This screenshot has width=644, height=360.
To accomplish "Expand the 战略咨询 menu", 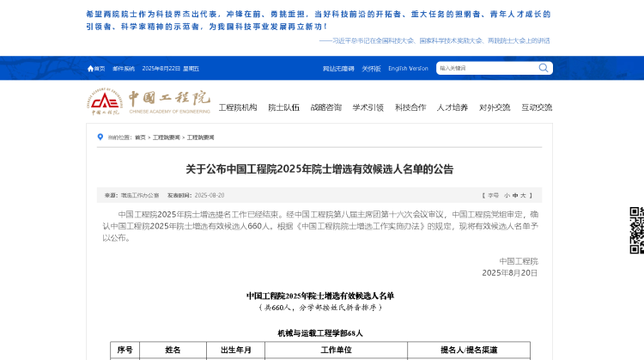I will (x=325, y=107).
